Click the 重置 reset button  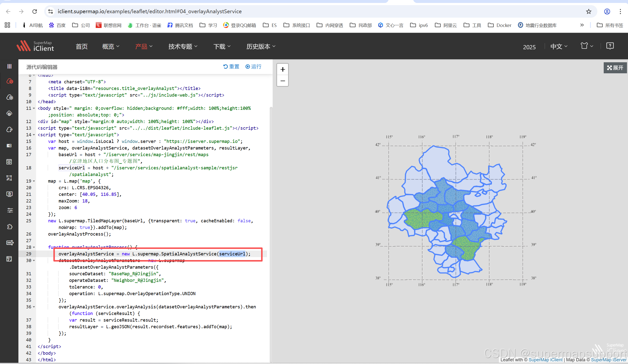point(231,66)
